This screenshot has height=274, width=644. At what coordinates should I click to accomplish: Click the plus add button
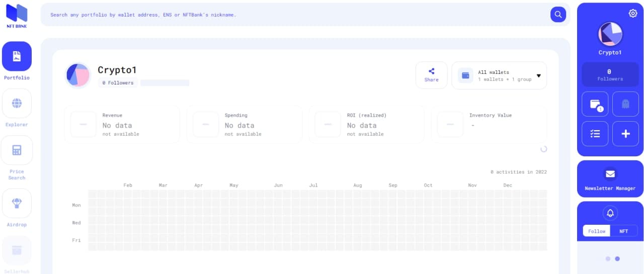click(625, 134)
